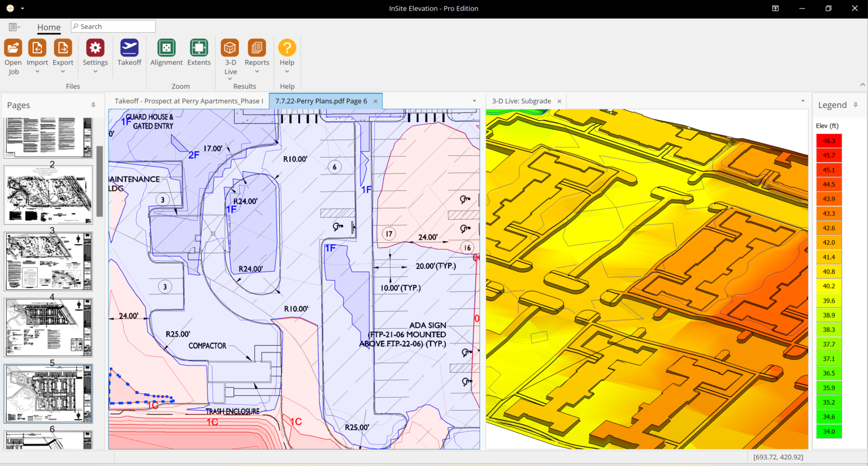The width and height of the screenshot is (868, 466).
Task: Click the Reports icon
Action: click(x=257, y=47)
